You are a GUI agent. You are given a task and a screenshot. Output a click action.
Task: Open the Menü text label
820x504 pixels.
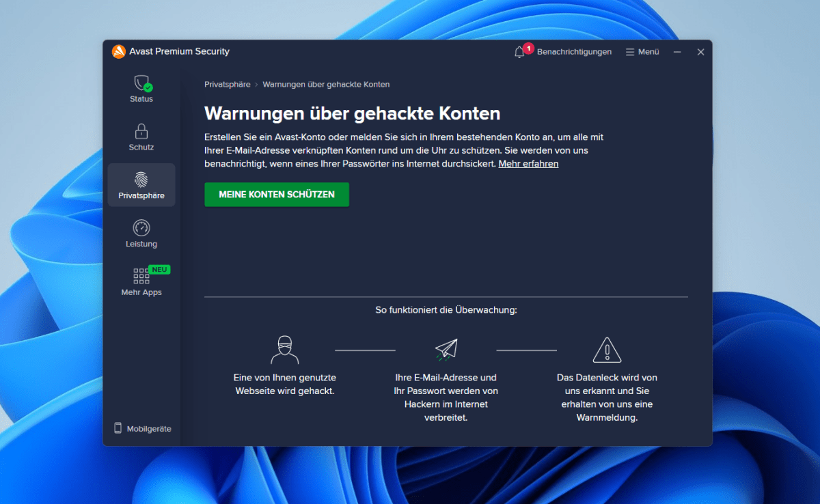pyautogui.click(x=648, y=52)
